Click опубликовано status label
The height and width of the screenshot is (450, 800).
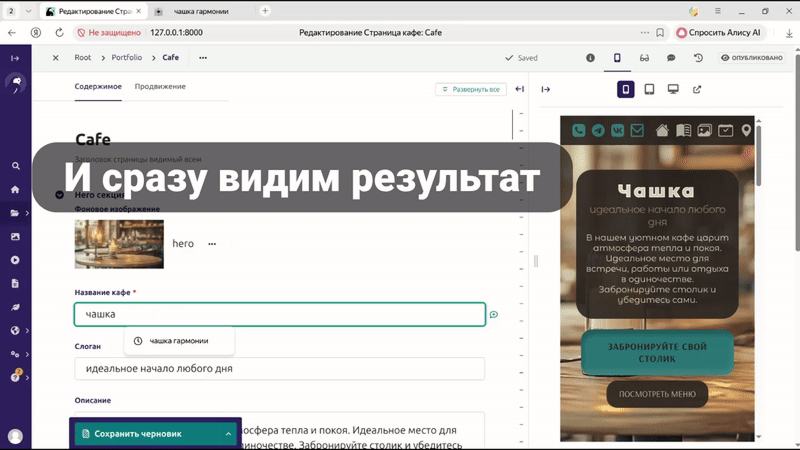click(x=752, y=58)
